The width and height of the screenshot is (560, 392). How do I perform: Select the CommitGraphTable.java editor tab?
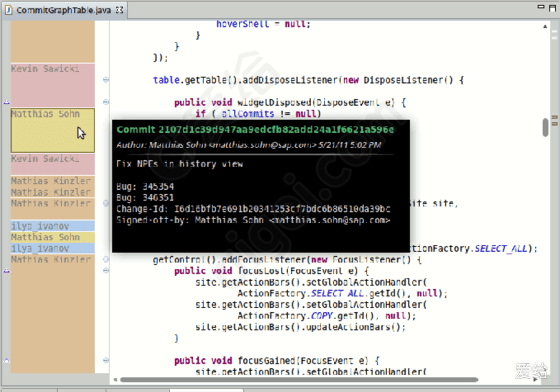click(64, 10)
